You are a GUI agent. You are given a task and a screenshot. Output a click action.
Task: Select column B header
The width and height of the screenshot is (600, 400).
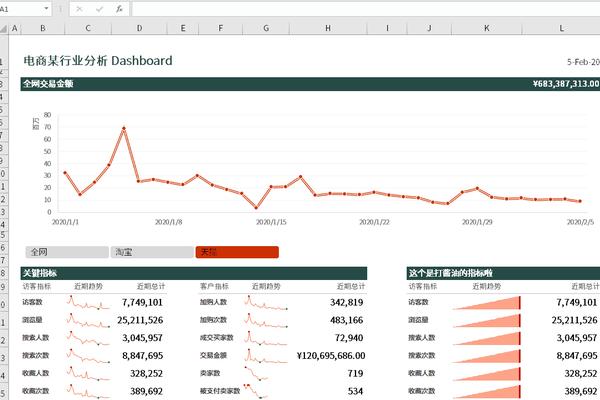click(42, 28)
